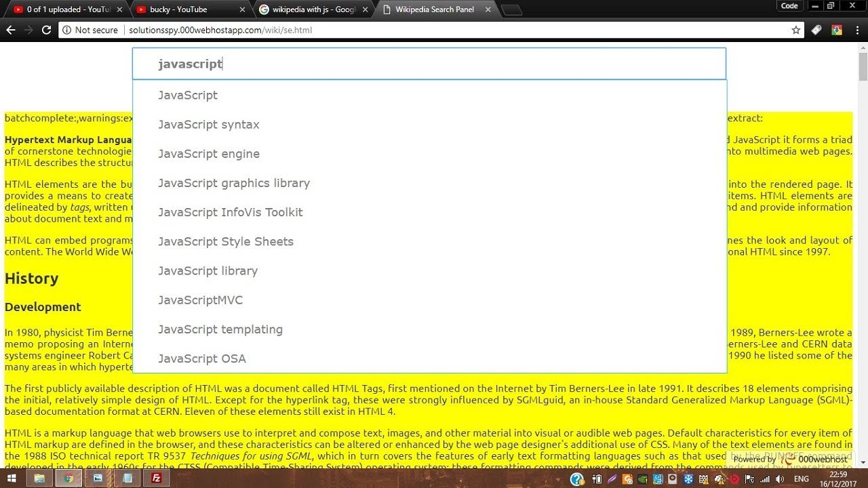Click the 'History' heading
This screenshot has width=868, height=488.
click(x=31, y=279)
